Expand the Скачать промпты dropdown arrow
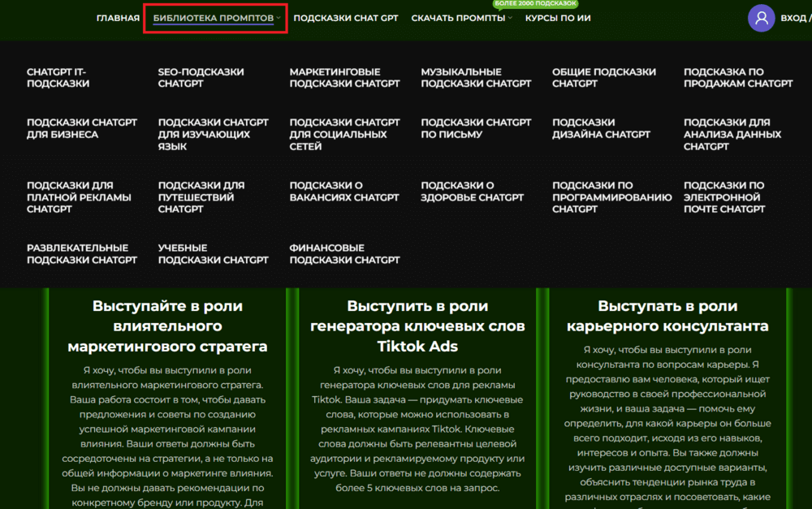This screenshot has height=509, width=812. [x=510, y=18]
